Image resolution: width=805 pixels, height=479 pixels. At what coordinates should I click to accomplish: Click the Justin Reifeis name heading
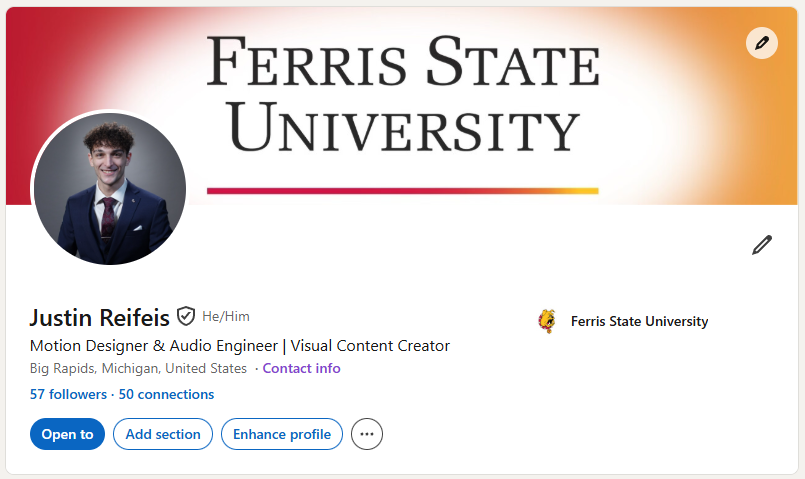click(x=99, y=318)
